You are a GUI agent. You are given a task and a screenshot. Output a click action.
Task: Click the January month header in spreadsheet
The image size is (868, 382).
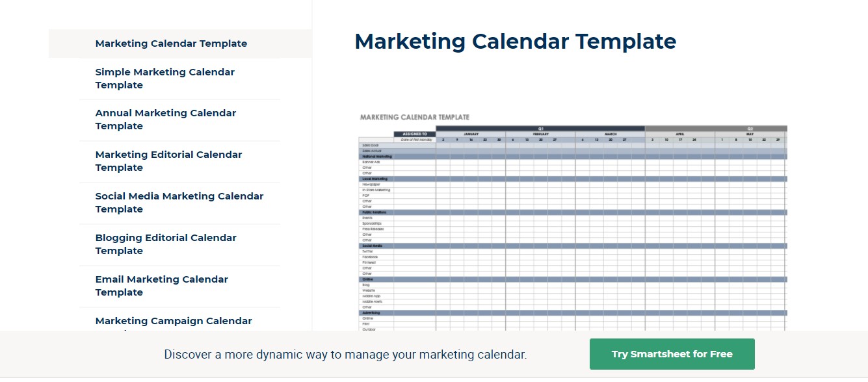[x=470, y=134]
